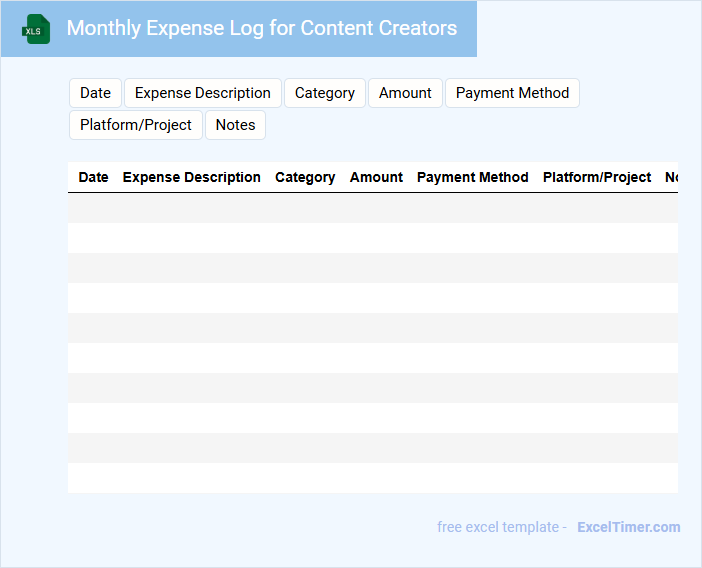Select the Date tag button above table
Viewport: 702px width, 568px height.
[x=95, y=93]
